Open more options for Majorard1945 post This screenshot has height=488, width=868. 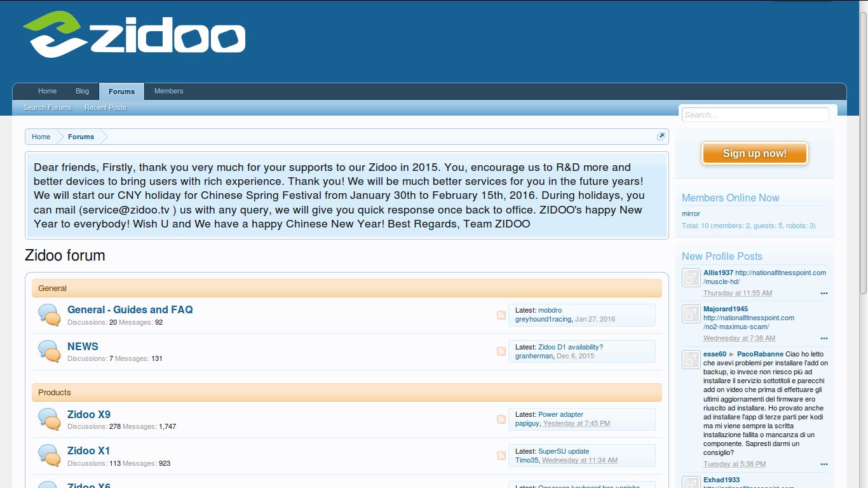pos(824,339)
